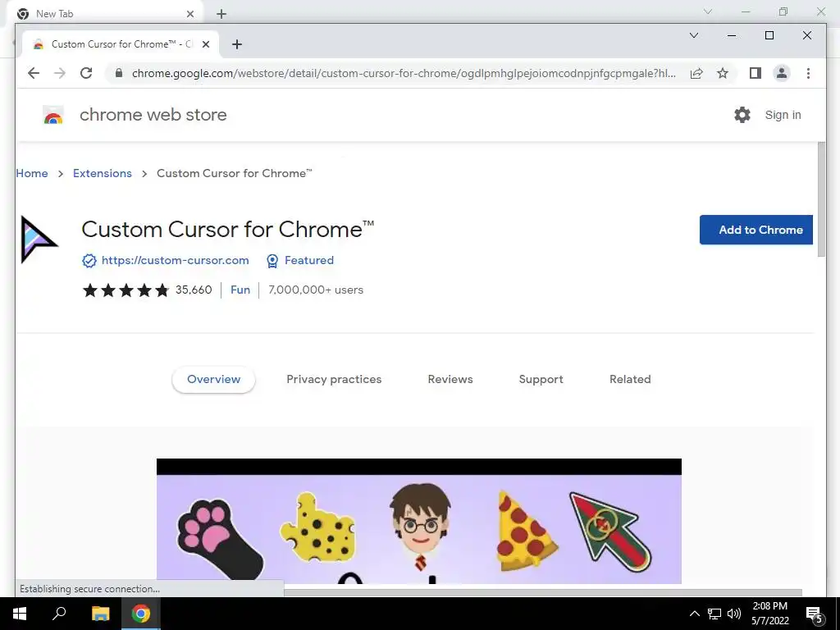Viewport: 840px width, 630px height.
Task: Close the New Tab in background window
Action: (190, 14)
